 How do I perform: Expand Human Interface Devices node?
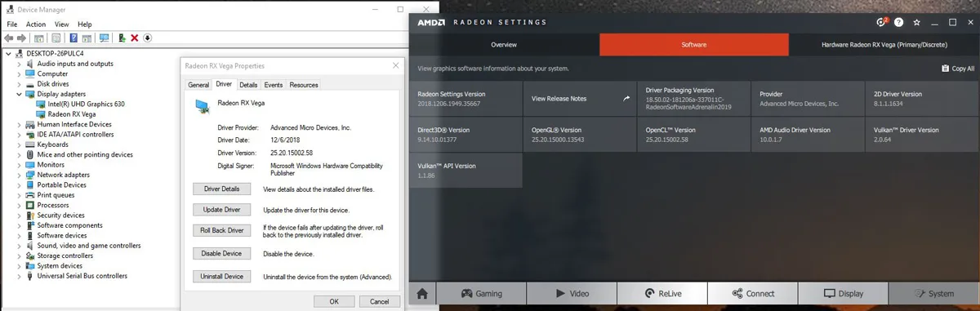pyautogui.click(x=20, y=124)
